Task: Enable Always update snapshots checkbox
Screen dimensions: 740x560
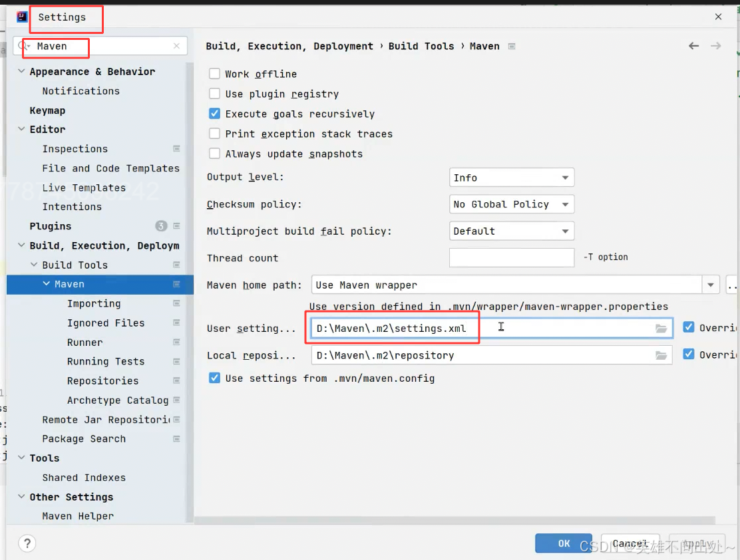Action: tap(214, 154)
